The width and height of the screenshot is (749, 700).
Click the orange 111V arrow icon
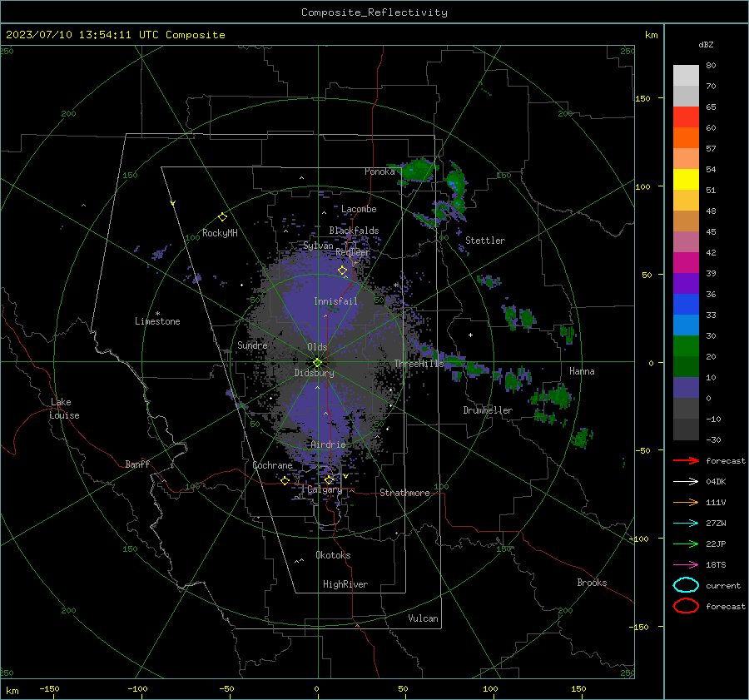(686, 502)
